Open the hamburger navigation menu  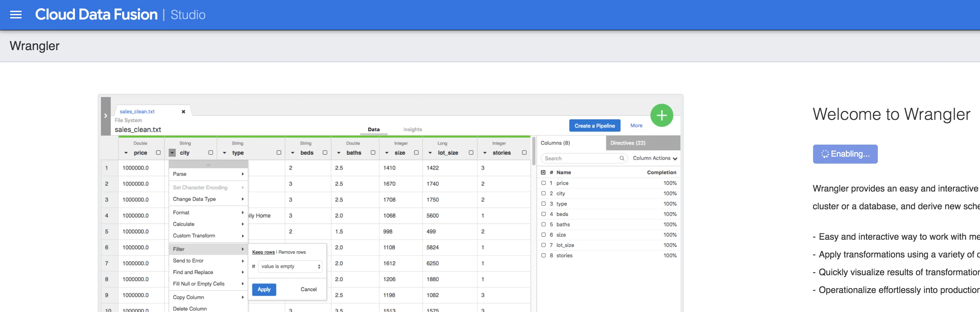pos(16,15)
